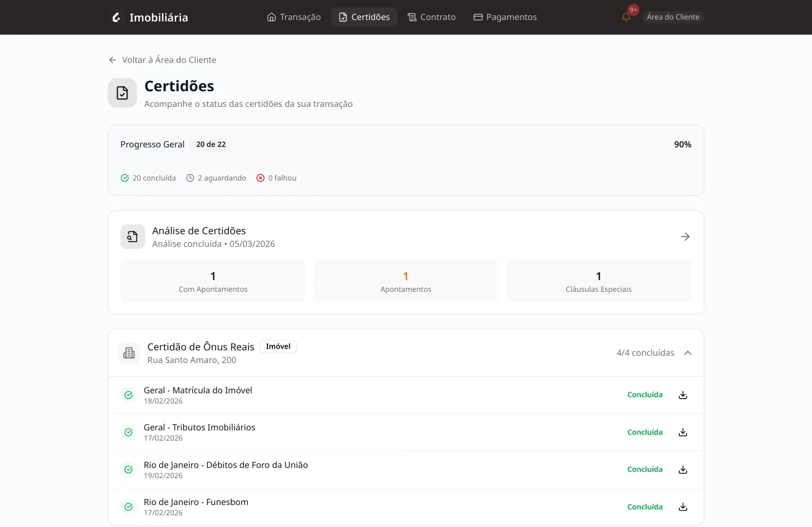Open Área do Cliente

coord(673,16)
